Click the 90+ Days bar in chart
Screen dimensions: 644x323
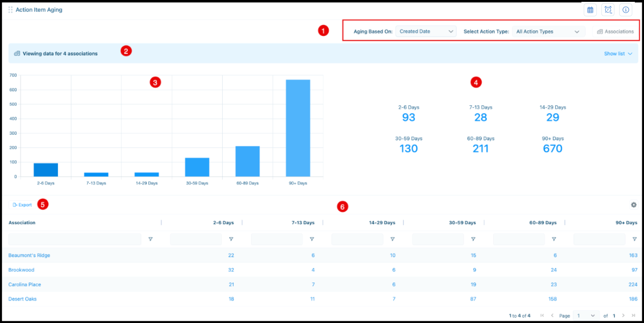coord(298,128)
